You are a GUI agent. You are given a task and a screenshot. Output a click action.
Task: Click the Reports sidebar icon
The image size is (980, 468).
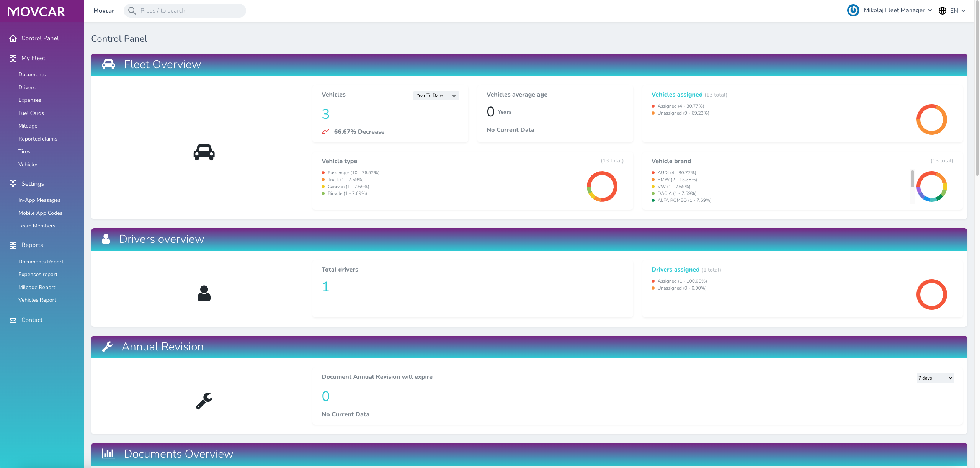click(x=13, y=245)
